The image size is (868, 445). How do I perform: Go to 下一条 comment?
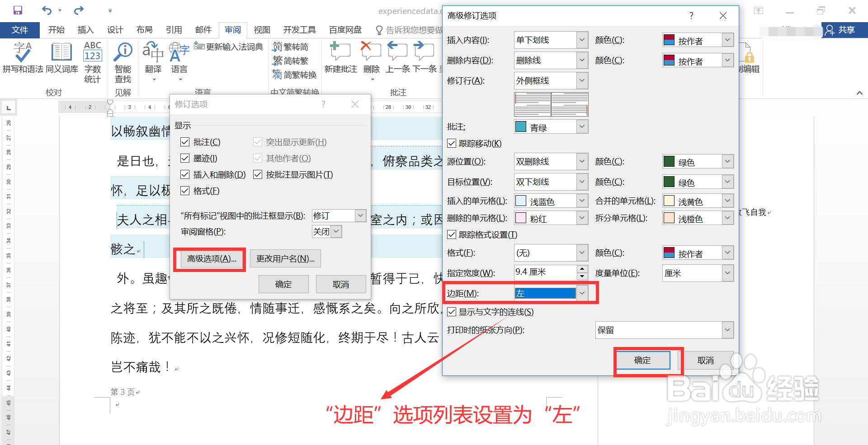[425, 57]
